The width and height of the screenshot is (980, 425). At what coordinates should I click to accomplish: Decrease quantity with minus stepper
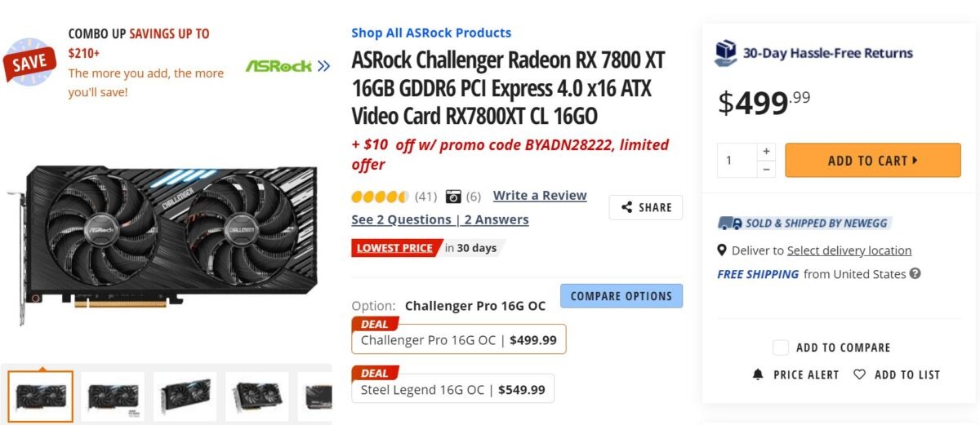click(x=766, y=170)
